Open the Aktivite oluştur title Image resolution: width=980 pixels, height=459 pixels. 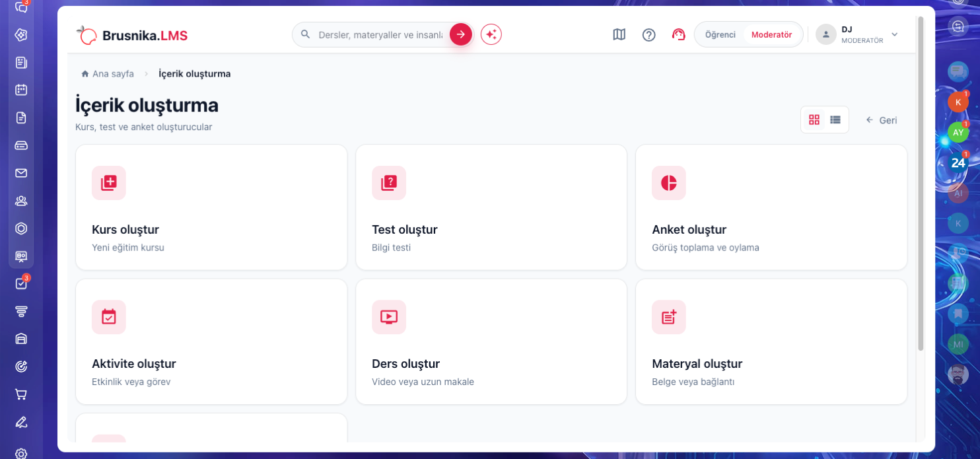(x=134, y=364)
